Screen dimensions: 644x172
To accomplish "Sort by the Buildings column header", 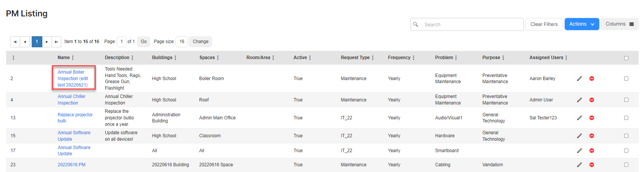I will [x=162, y=58].
